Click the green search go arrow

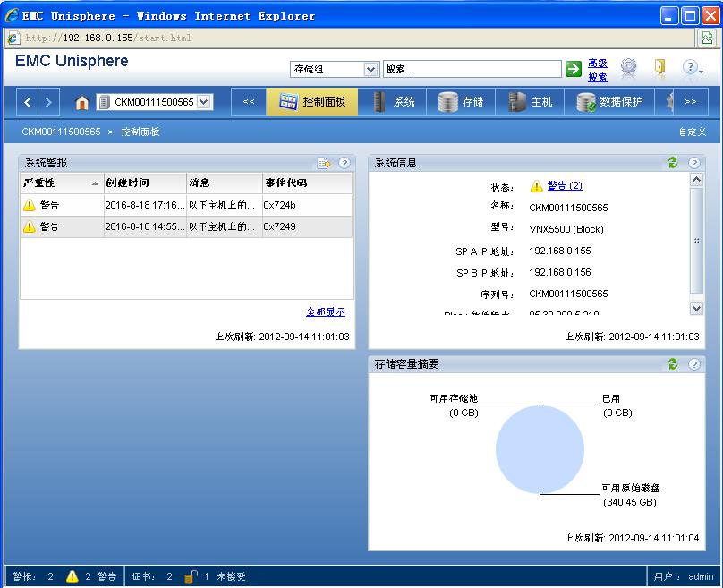(x=574, y=69)
